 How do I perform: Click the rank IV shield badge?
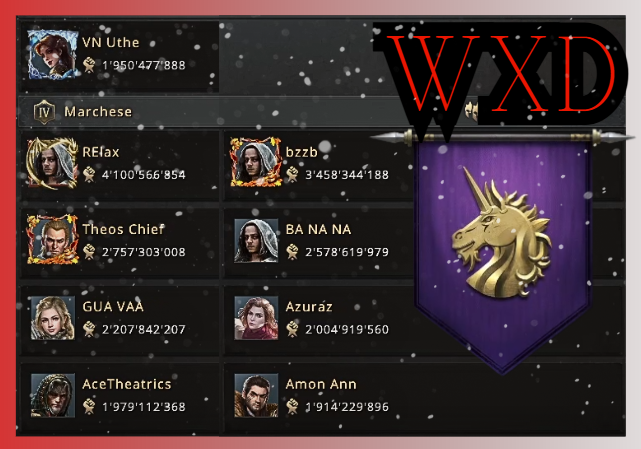point(44,112)
